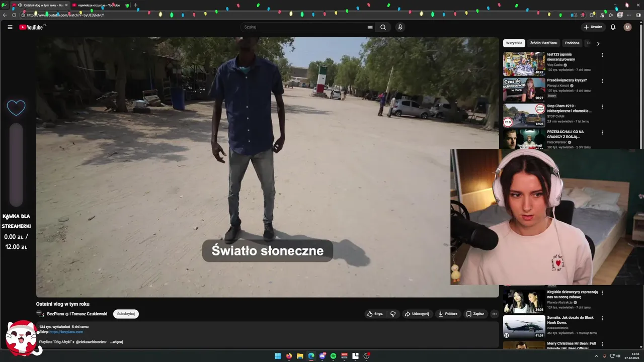Open the BezPlanu channel name link
This screenshot has width=644, height=362.
pyautogui.click(x=56, y=314)
